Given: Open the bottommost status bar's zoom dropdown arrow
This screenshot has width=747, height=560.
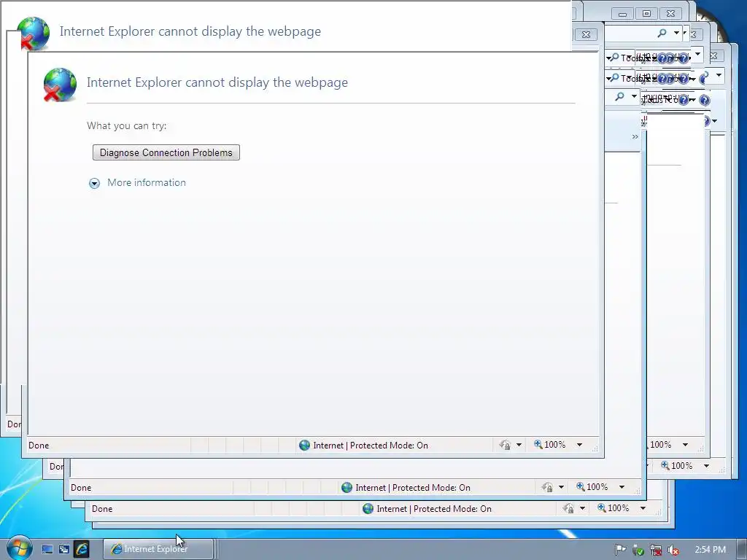Looking at the screenshot, I should coord(643,508).
